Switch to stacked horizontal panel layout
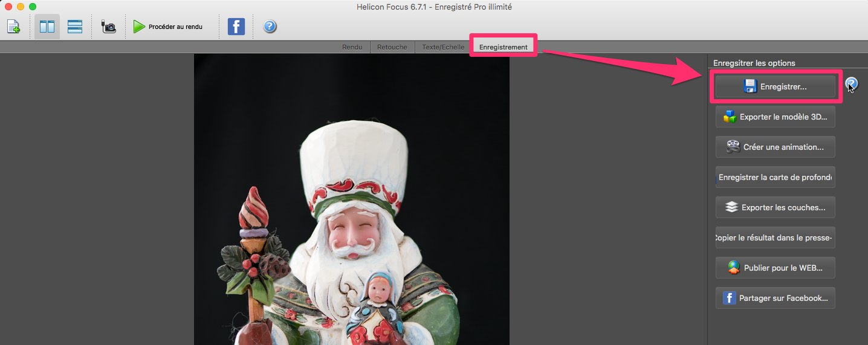The width and height of the screenshot is (868, 345). point(75,27)
